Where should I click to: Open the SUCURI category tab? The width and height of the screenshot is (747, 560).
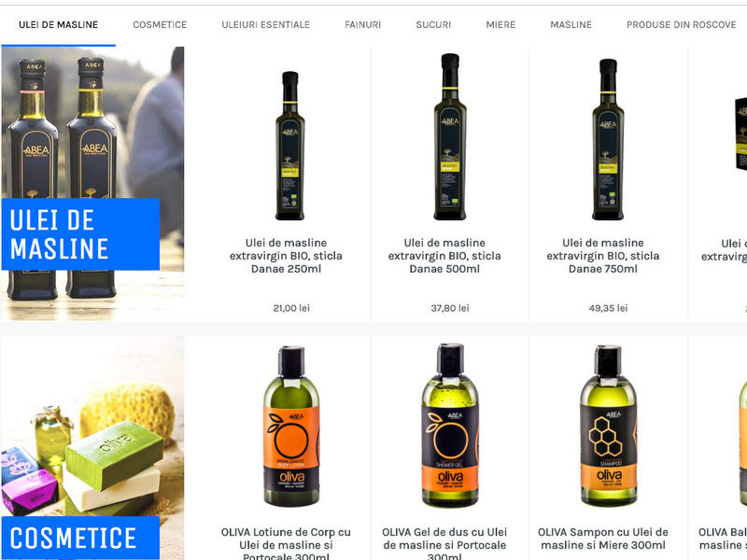pos(433,25)
